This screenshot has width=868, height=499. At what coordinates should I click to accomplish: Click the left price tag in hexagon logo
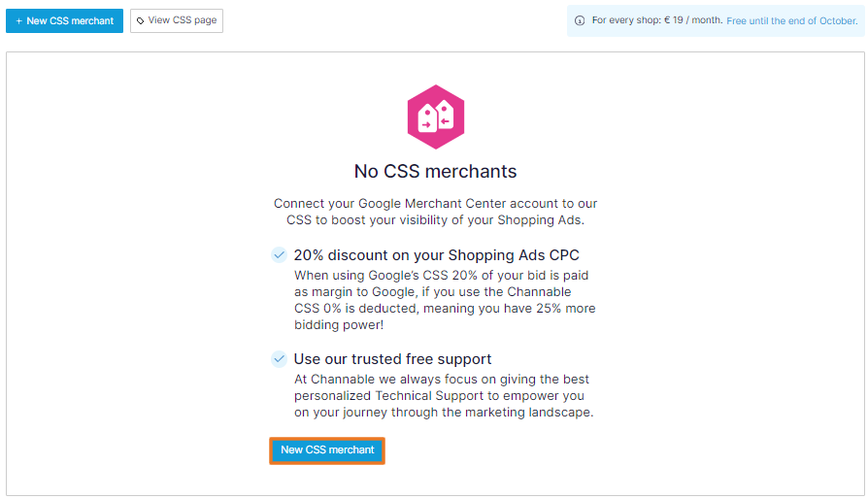[x=427, y=118]
